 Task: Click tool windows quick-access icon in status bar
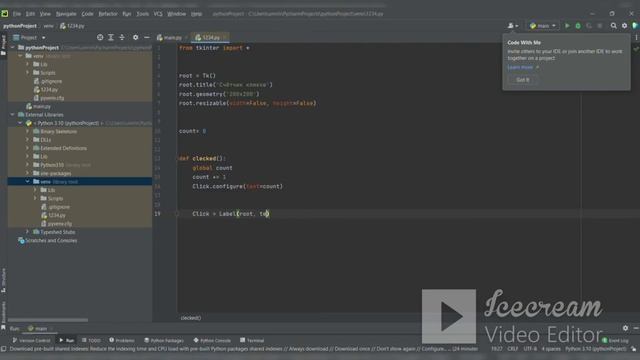[x=4, y=349]
